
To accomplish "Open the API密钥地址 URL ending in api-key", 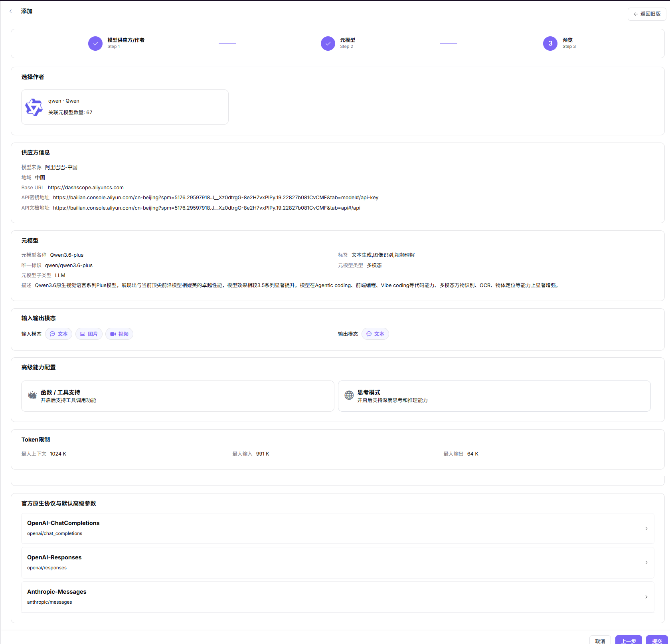I will pyautogui.click(x=215, y=198).
